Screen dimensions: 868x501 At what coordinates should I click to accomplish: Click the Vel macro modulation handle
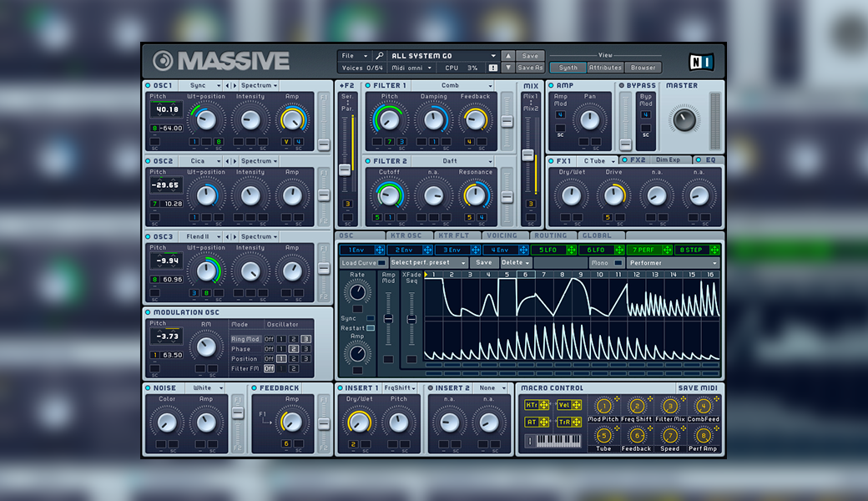[576, 405]
